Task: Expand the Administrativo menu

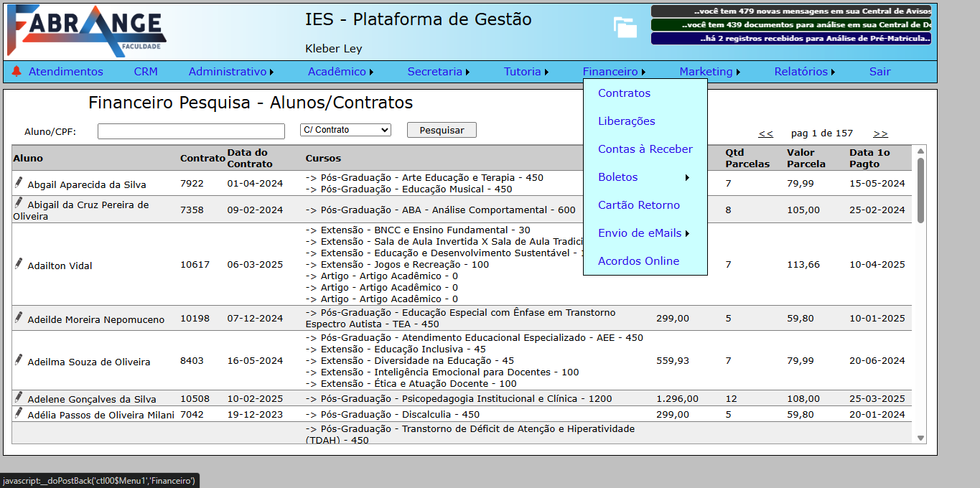Action: click(x=231, y=72)
